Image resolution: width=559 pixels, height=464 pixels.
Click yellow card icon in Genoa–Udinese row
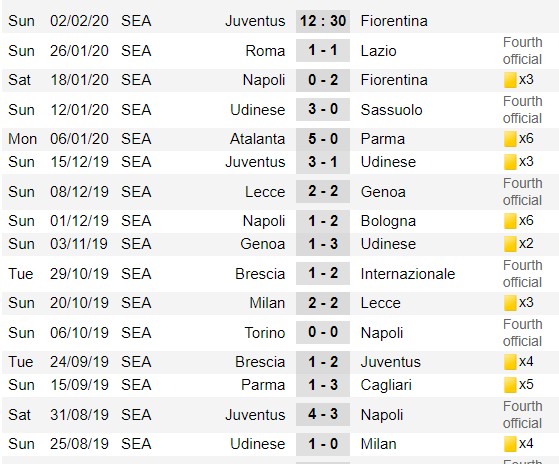pos(510,244)
